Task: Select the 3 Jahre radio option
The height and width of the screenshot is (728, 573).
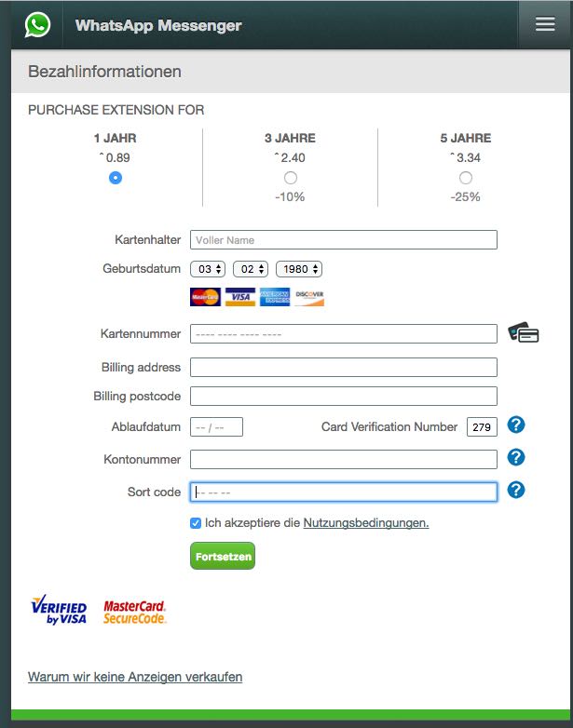Action: pos(291,178)
